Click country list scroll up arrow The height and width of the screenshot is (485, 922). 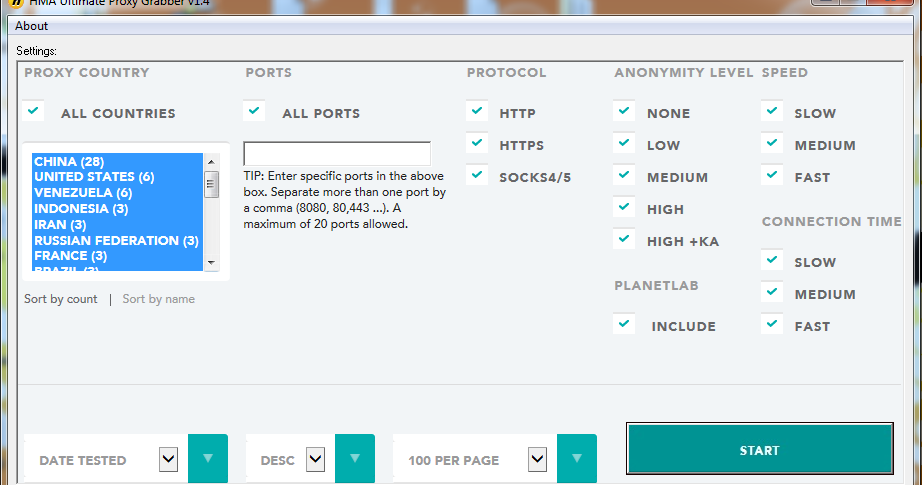pos(212,162)
